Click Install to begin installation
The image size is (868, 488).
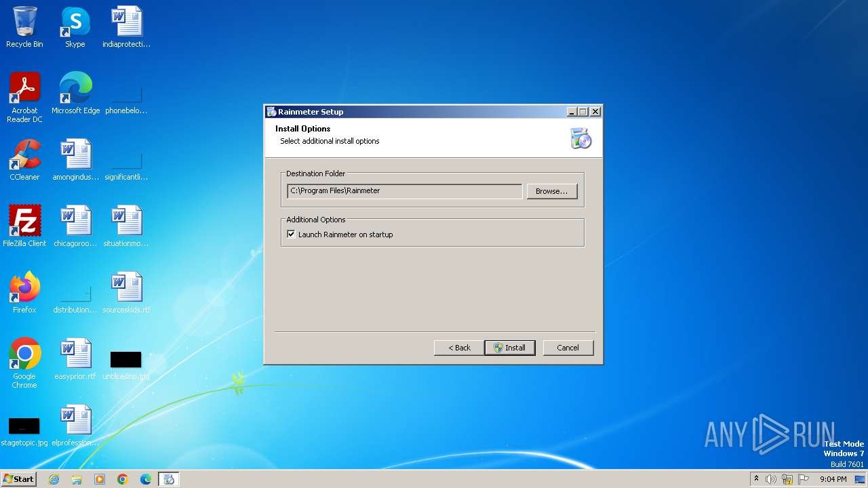(510, 348)
